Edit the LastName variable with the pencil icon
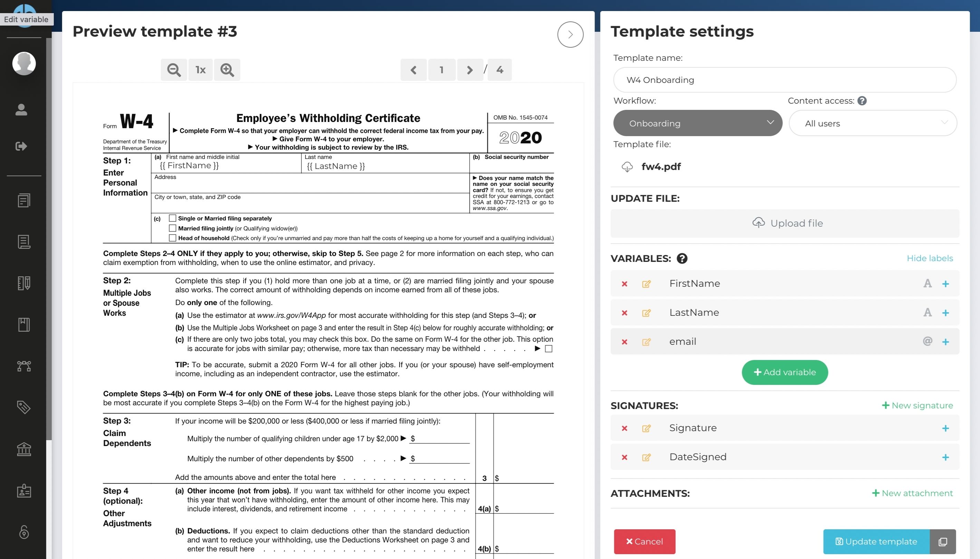This screenshot has height=559, width=980. tap(646, 313)
